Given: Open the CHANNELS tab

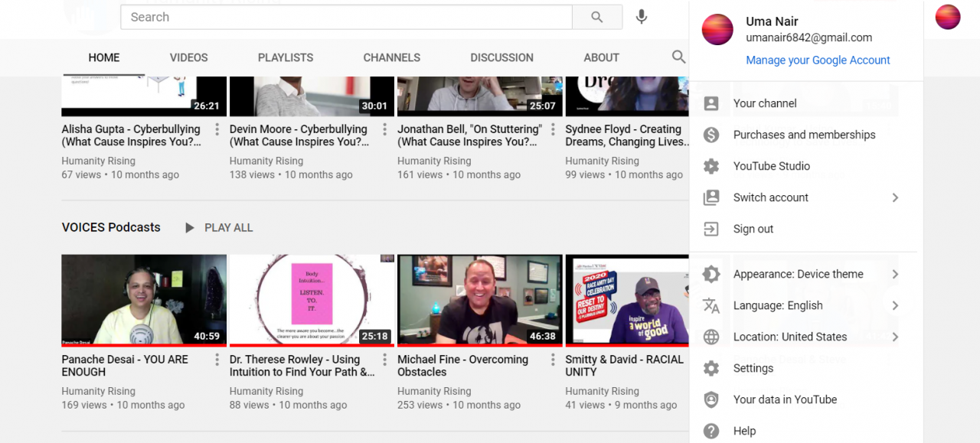Looking at the screenshot, I should [392, 57].
